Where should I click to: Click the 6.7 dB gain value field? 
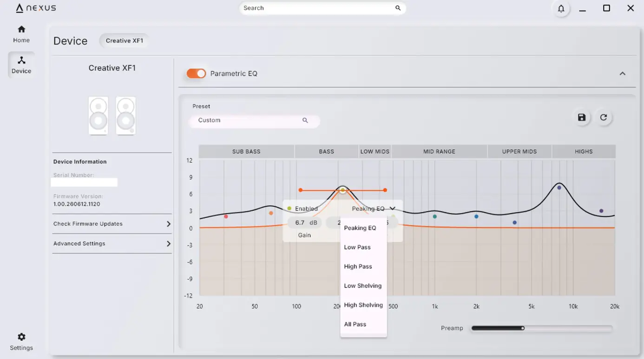coord(304,223)
